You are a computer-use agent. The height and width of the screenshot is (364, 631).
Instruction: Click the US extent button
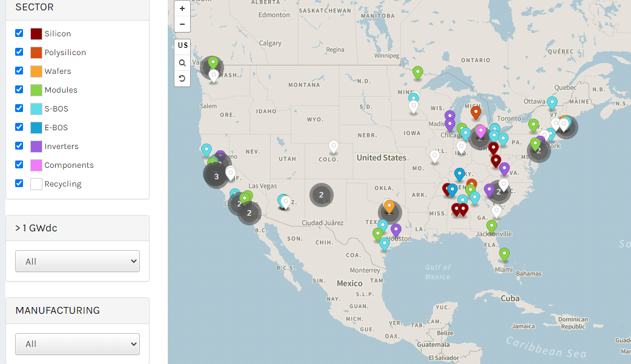(x=182, y=45)
